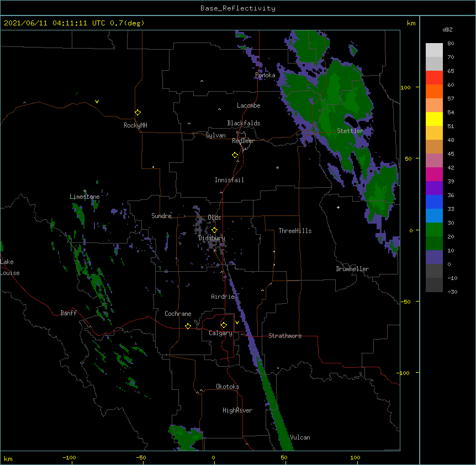
Task: Click the Airdrie city label
Action: [x=223, y=297]
